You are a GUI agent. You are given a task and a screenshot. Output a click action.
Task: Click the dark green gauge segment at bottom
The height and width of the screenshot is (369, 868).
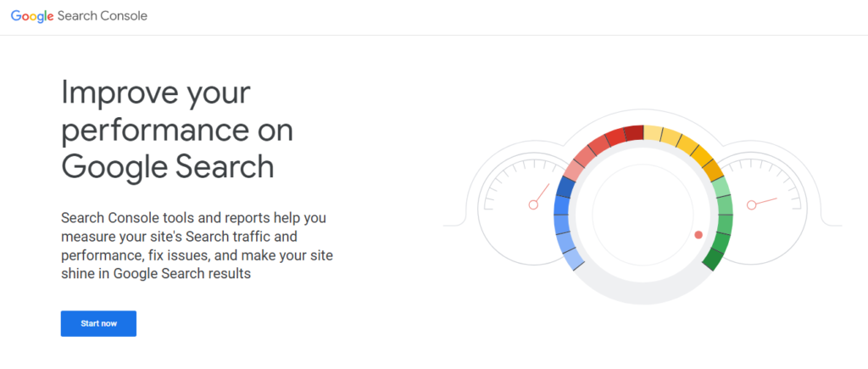click(x=714, y=260)
